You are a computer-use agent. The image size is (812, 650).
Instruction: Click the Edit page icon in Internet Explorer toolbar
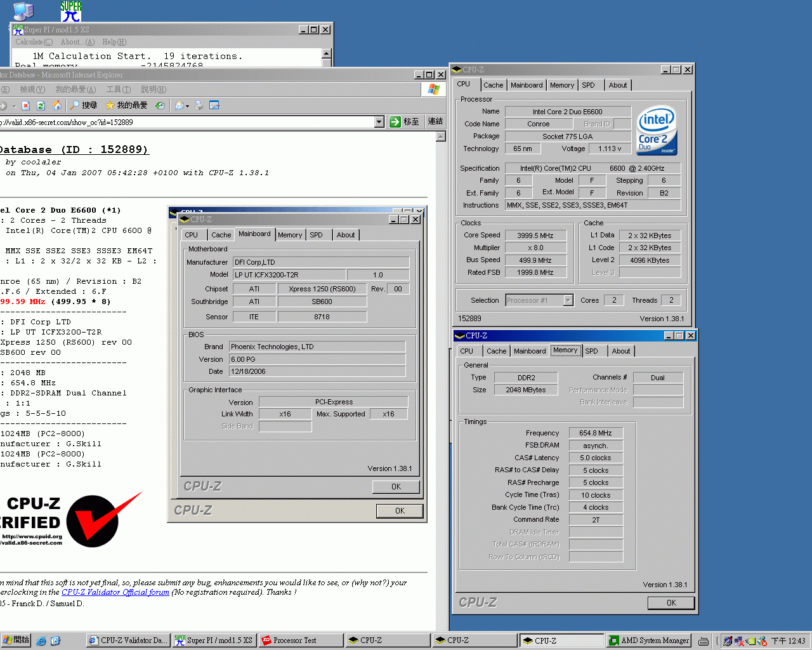tap(214, 105)
